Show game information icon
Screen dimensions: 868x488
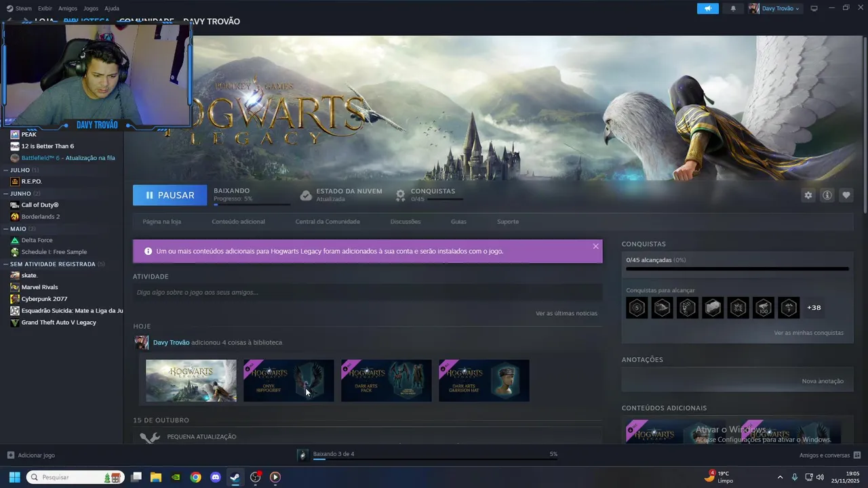[x=827, y=195]
